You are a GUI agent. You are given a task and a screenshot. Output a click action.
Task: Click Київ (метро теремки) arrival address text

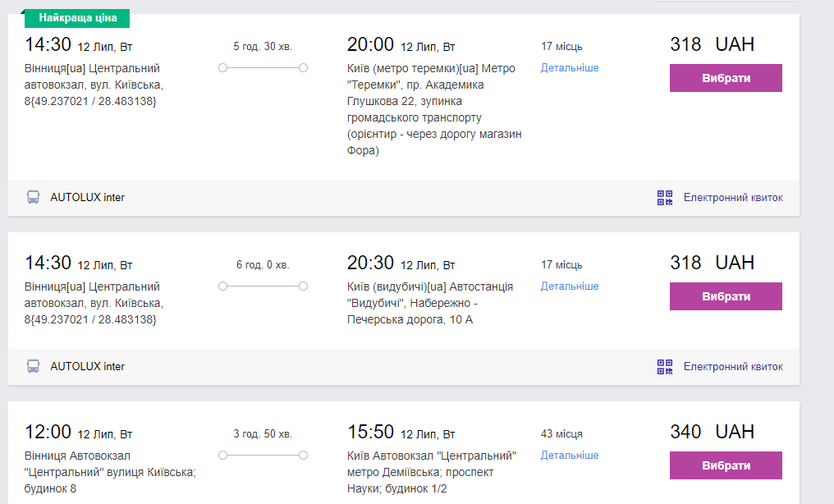click(433, 109)
